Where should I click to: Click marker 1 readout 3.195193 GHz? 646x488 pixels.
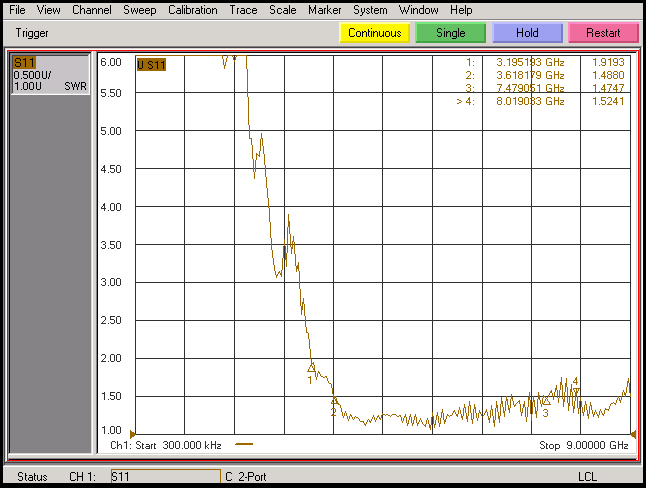(x=530, y=62)
